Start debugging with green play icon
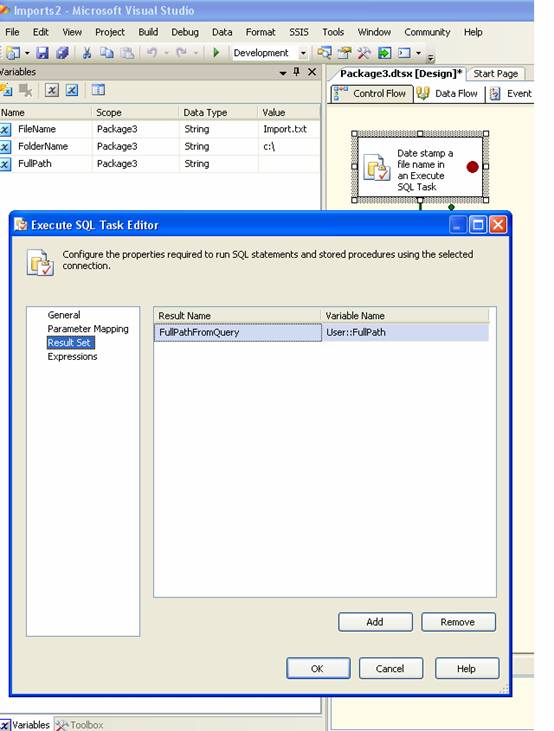 tap(216, 53)
